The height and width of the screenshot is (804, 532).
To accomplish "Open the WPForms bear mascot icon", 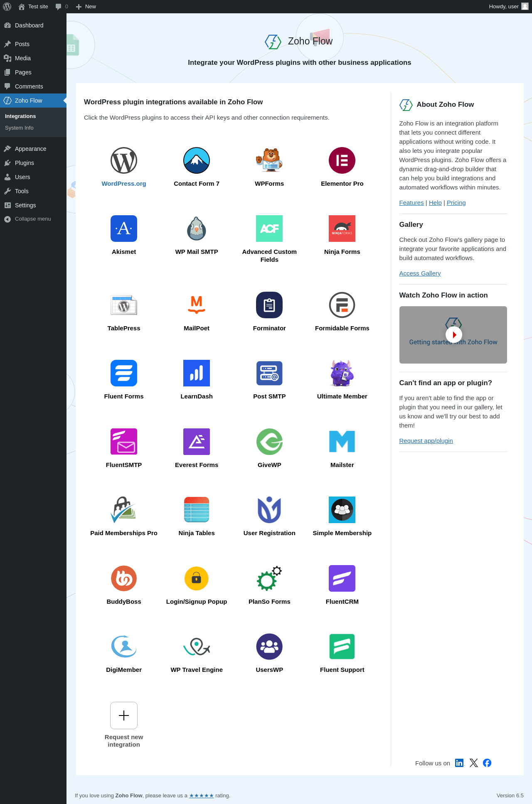I will coord(269,160).
